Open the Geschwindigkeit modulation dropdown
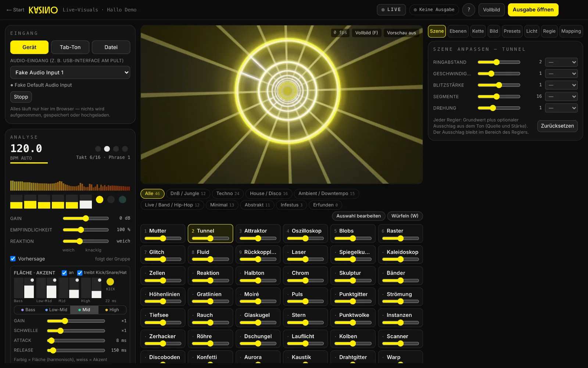The height and width of the screenshot is (368, 588). pos(561,74)
